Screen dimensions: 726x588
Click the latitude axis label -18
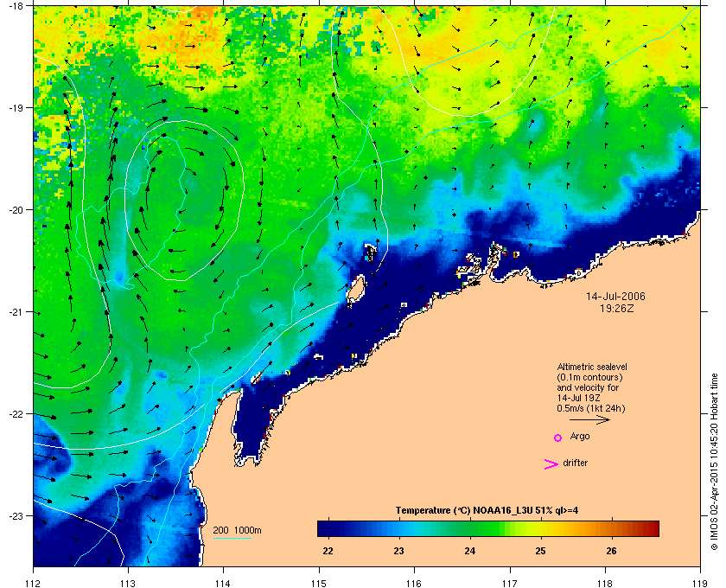click(x=16, y=6)
